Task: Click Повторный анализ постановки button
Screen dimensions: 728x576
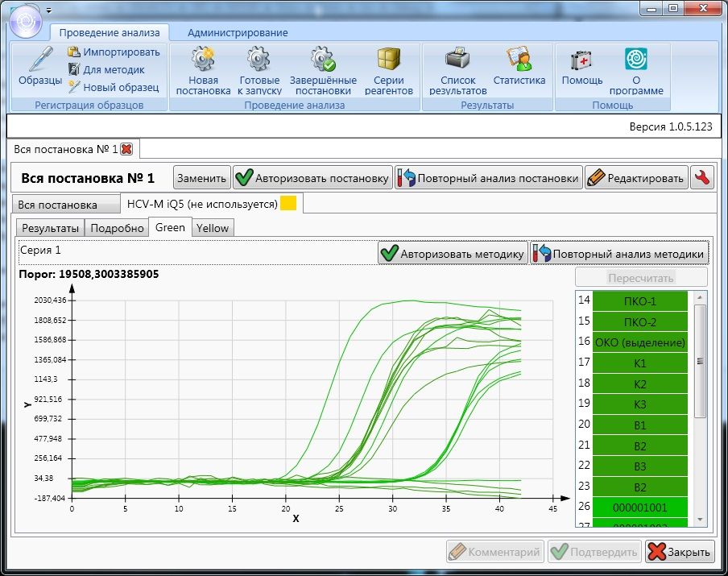Action: point(489,178)
